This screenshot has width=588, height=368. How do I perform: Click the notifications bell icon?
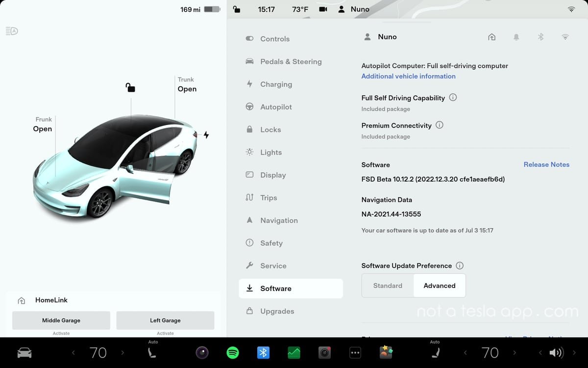[x=516, y=37]
